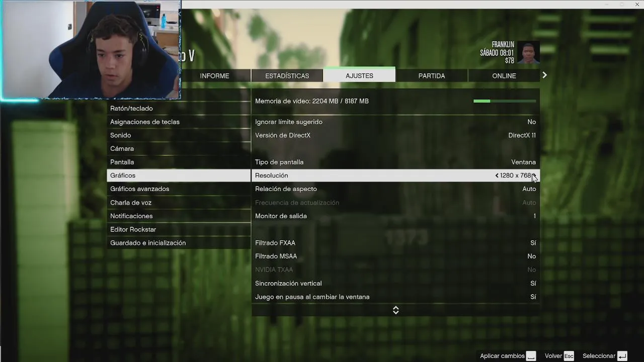Click the Memoria de vídeo text

[312, 101]
